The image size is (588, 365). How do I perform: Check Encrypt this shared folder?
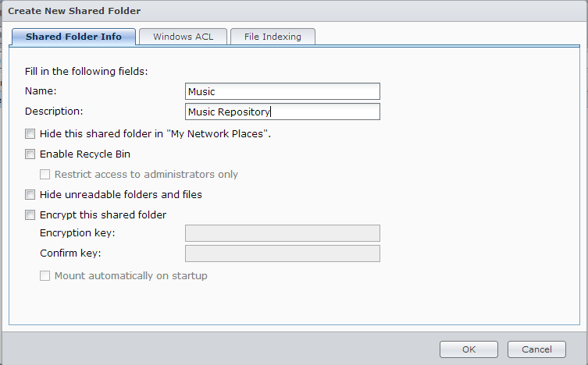[30, 215]
